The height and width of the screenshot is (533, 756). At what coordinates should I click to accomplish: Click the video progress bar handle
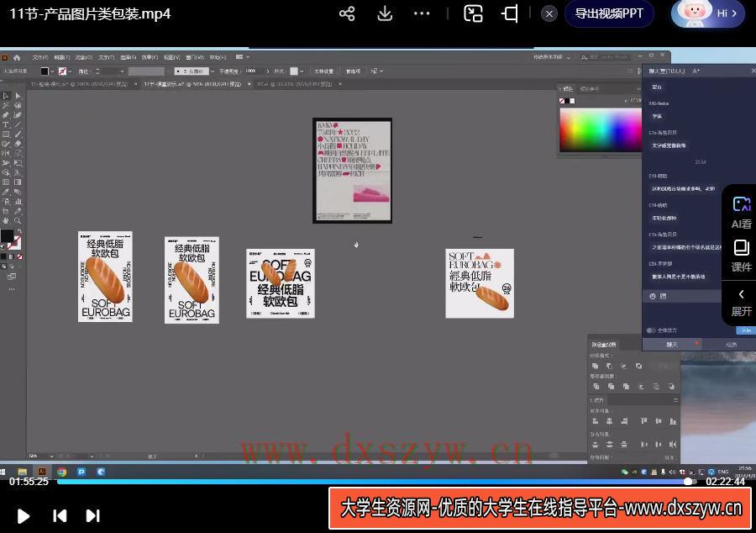(x=688, y=482)
